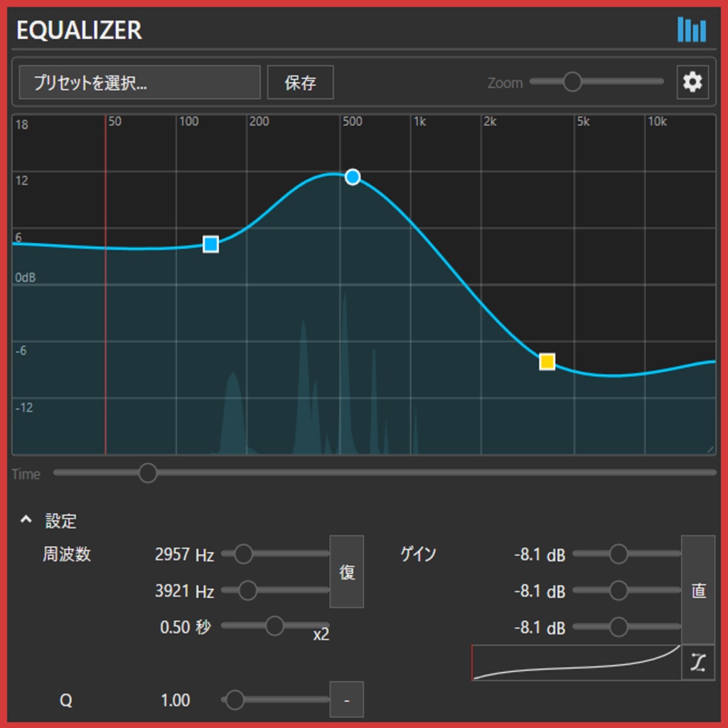Select the ゲイン gain label

[418, 555]
